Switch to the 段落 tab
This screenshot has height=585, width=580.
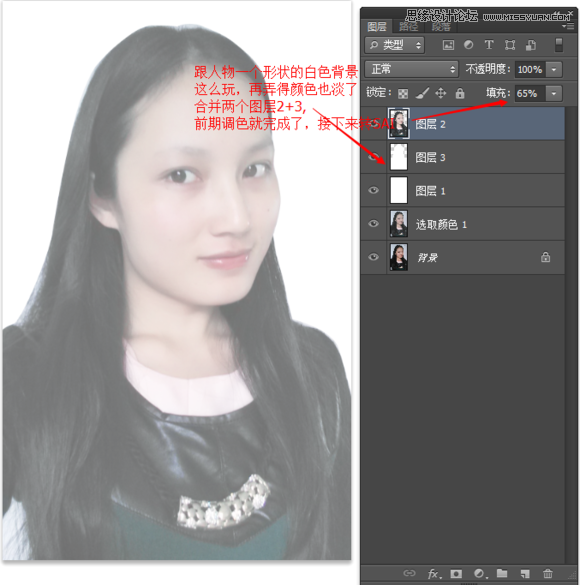coord(441,26)
